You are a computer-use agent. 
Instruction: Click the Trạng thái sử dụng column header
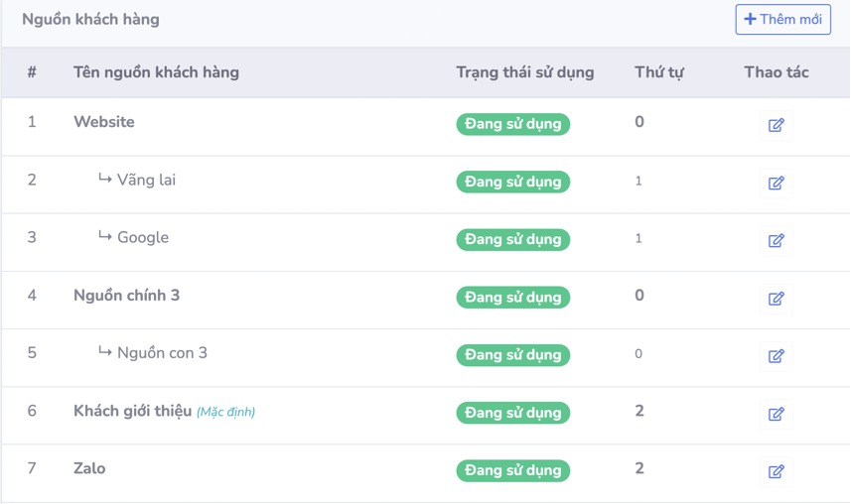coord(524,72)
